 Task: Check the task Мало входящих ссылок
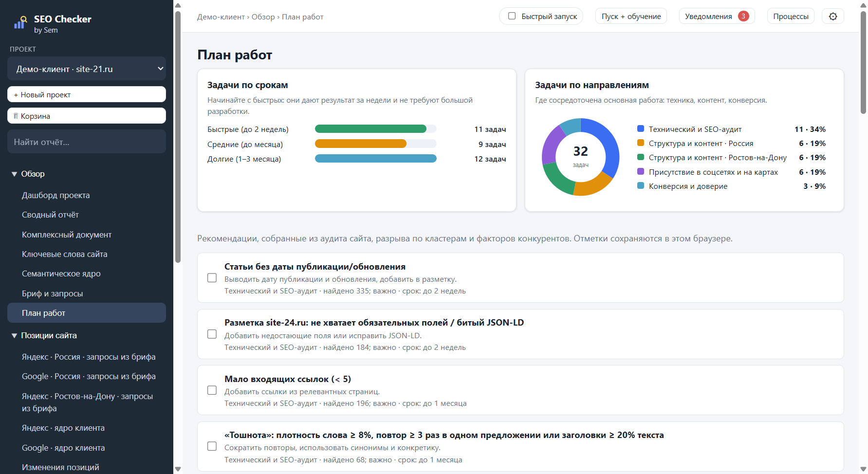click(x=212, y=390)
